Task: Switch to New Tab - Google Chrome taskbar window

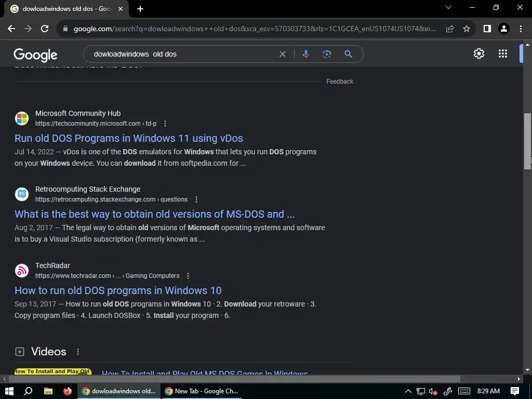Action: (202, 391)
